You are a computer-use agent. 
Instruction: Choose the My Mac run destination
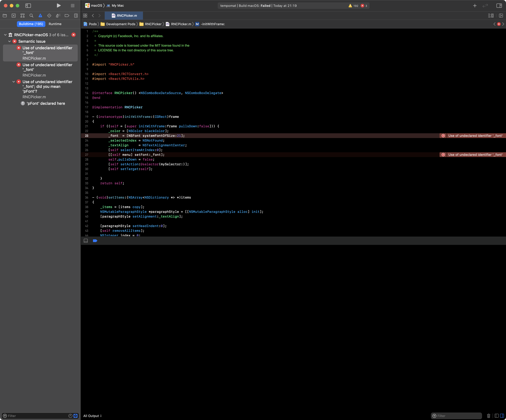[115, 5]
